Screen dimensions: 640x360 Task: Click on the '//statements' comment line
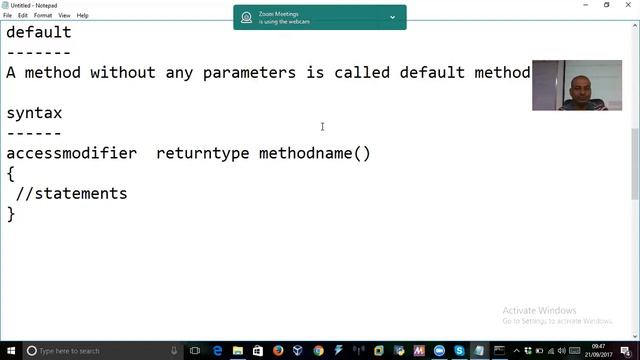click(71, 193)
